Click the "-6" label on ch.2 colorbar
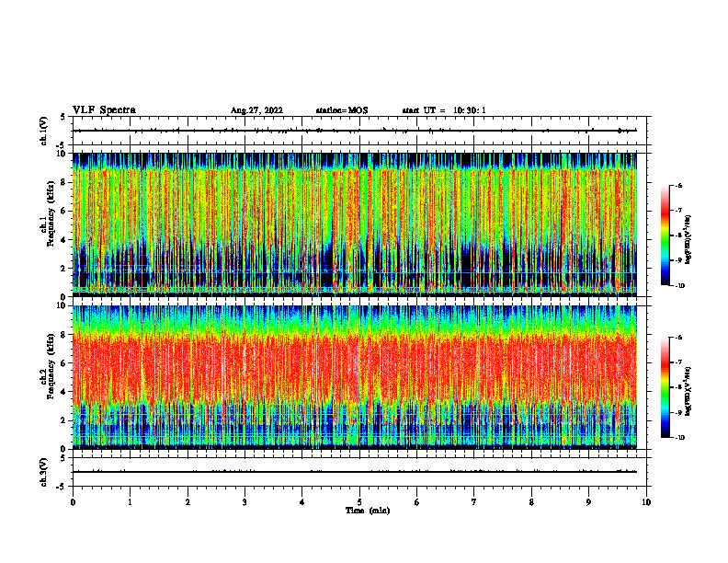This screenshot has width=728, height=563. [x=678, y=338]
